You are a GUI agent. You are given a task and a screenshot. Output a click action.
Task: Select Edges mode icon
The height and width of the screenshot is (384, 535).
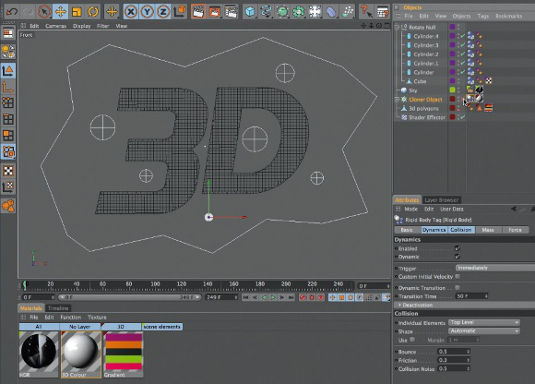click(8, 119)
